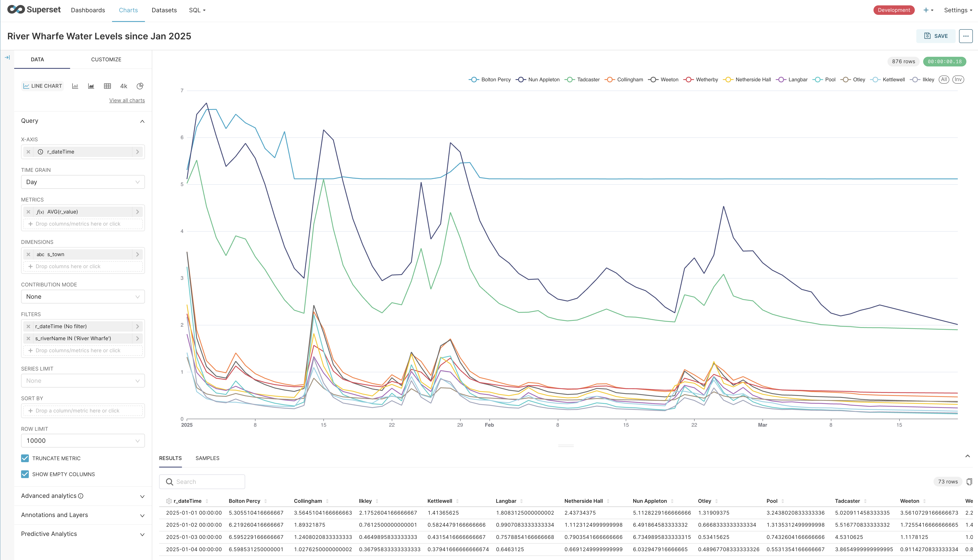Open the r_dateTime column settings gear
This screenshot has width=978, height=560.
pos(169,501)
